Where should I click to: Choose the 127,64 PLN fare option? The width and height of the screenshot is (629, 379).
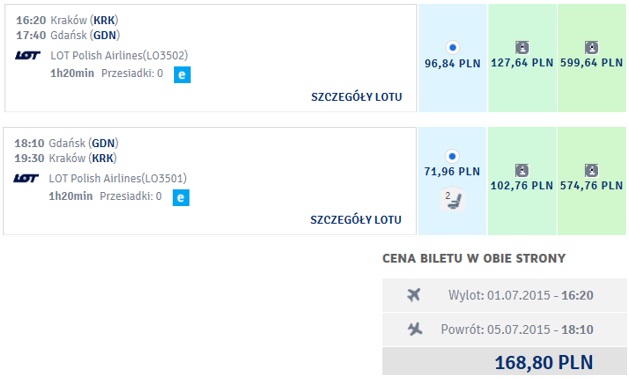tap(522, 58)
